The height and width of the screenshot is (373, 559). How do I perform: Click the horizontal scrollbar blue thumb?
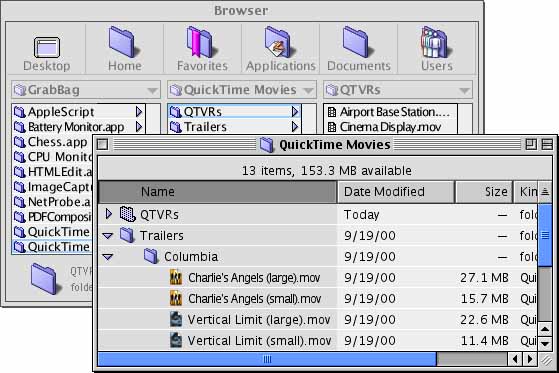click(x=267, y=359)
